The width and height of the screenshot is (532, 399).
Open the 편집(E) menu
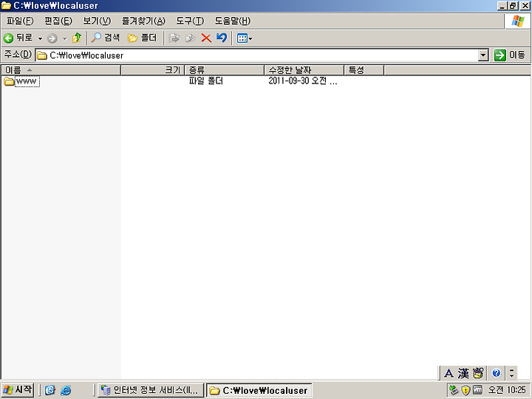point(58,21)
